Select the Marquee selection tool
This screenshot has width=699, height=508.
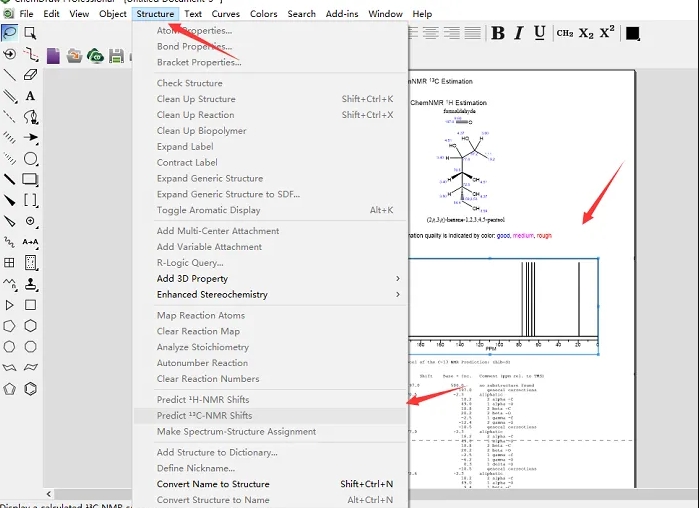pyautogui.click(x=30, y=33)
